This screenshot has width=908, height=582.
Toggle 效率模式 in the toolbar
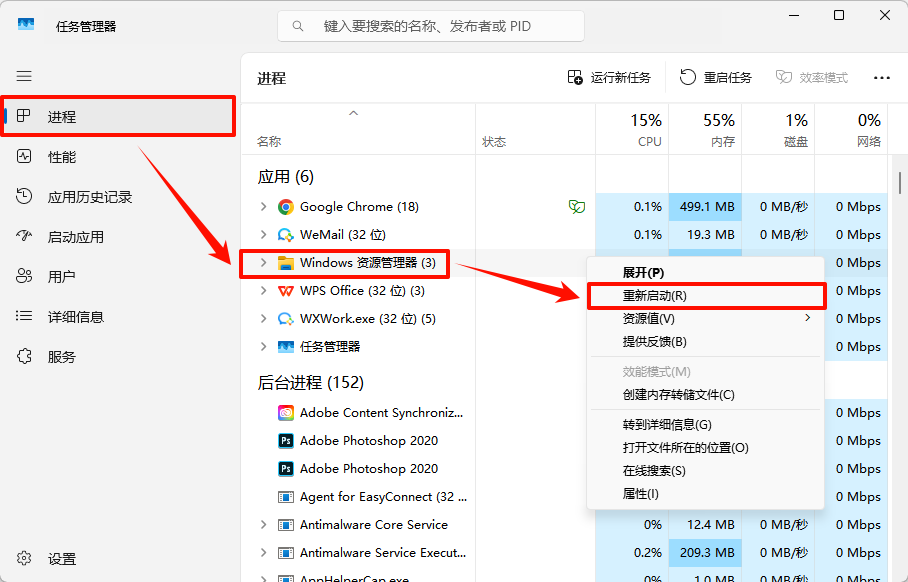tap(812, 77)
